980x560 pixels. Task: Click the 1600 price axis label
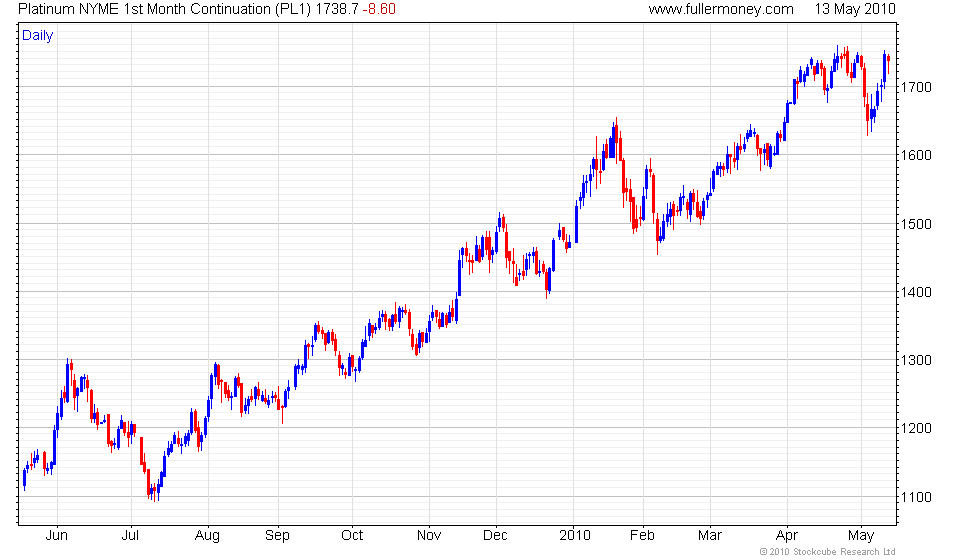[916, 156]
